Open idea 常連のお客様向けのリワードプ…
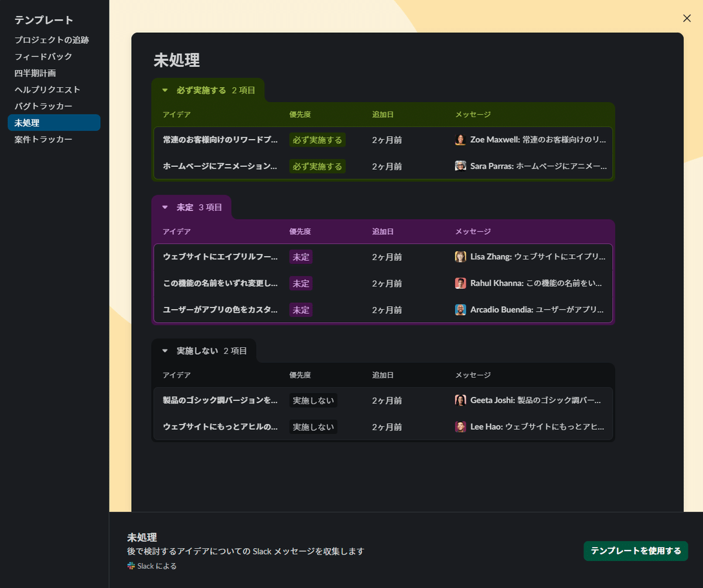The width and height of the screenshot is (703, 588). tap(220, 140)
